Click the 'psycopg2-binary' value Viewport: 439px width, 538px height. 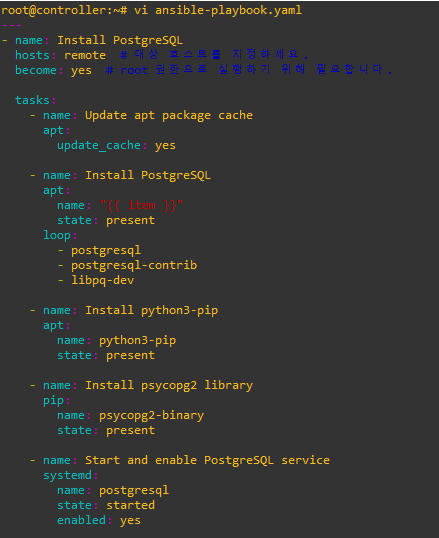(x=151, y=416)
